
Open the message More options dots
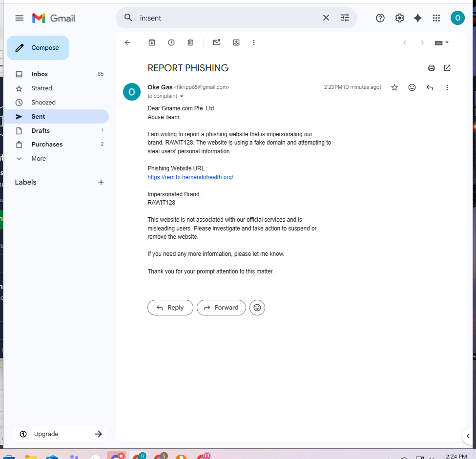click(x=447, y=87)
